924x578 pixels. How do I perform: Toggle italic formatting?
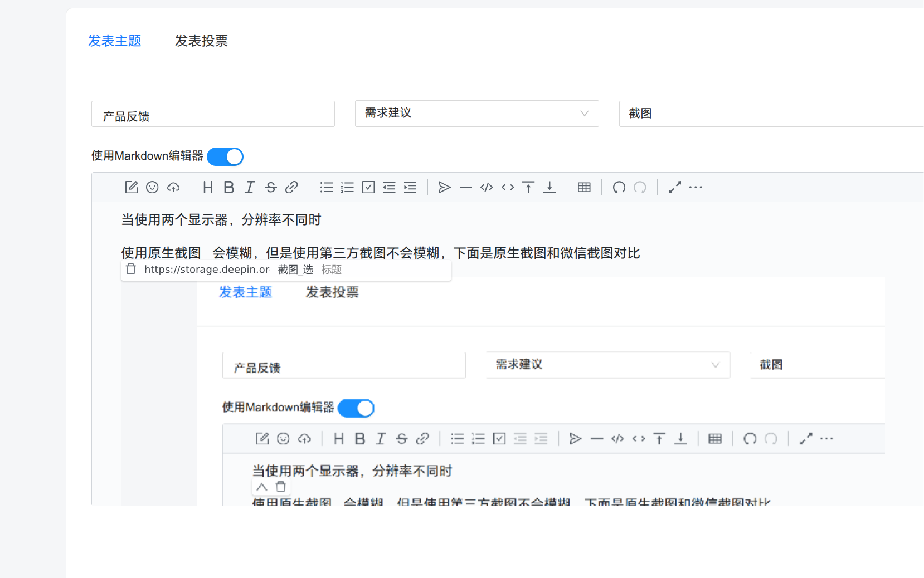(250, 187)
